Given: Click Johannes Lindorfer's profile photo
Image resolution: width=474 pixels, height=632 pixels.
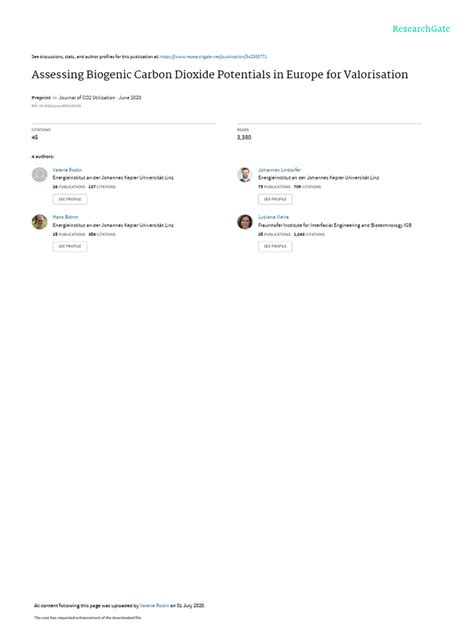Looking at the screenshot, I should point(245,175).
